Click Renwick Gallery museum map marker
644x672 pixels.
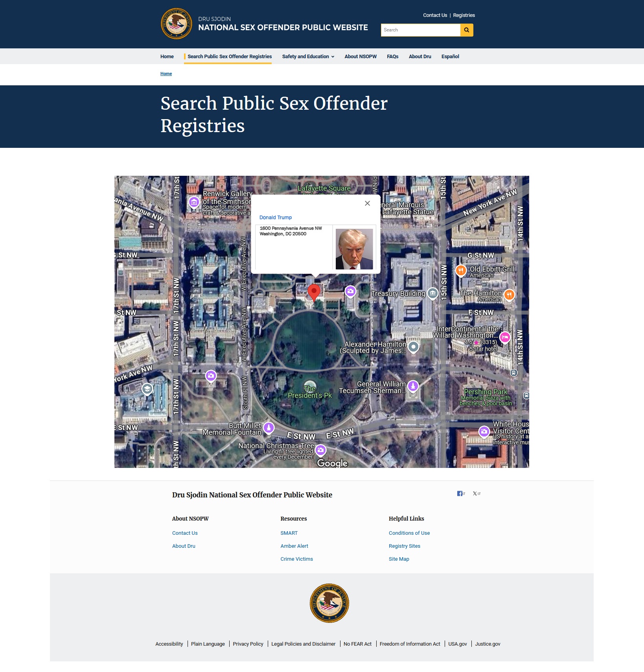point(194,203)
